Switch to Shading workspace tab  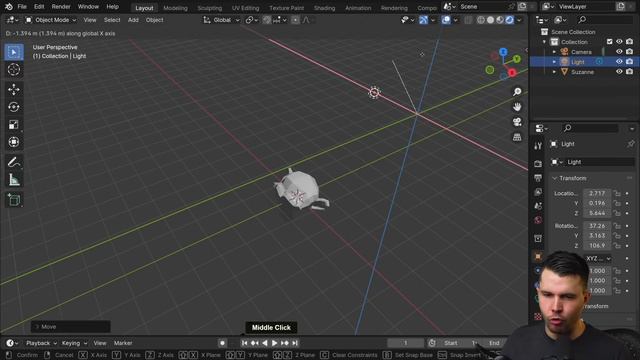(324, 8)
